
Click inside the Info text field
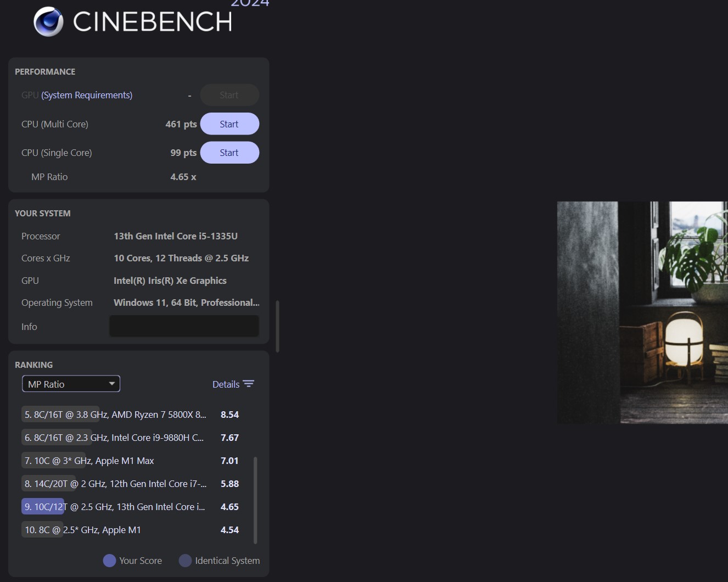tap(184, 326)
